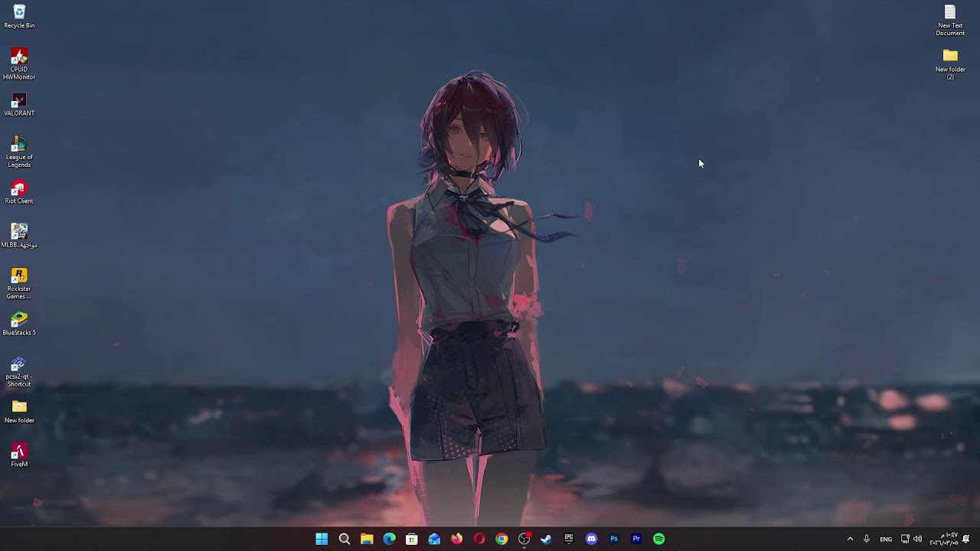Select the Recycle Bin desktop icon
Viewport: 980px width, 551px height.
[x=19, y=17]
